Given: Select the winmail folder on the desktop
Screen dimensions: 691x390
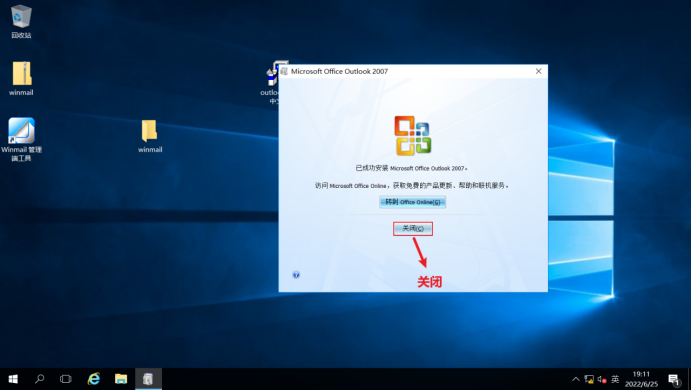Looking at the screenshot, I should click(150, 136).
